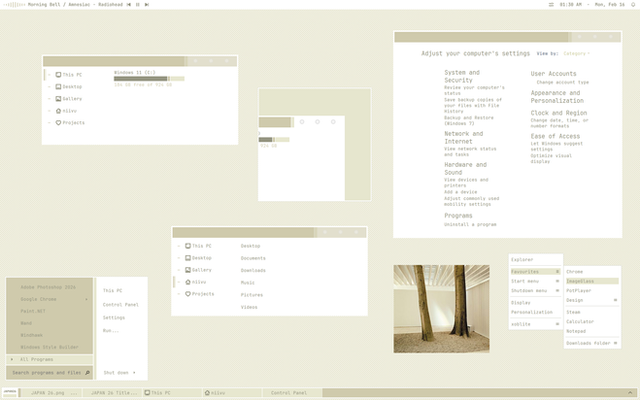Open This PC icon in the Windows 11 (C:) explorer
This screenshot has height=400, width=640.
click(58, 75)
